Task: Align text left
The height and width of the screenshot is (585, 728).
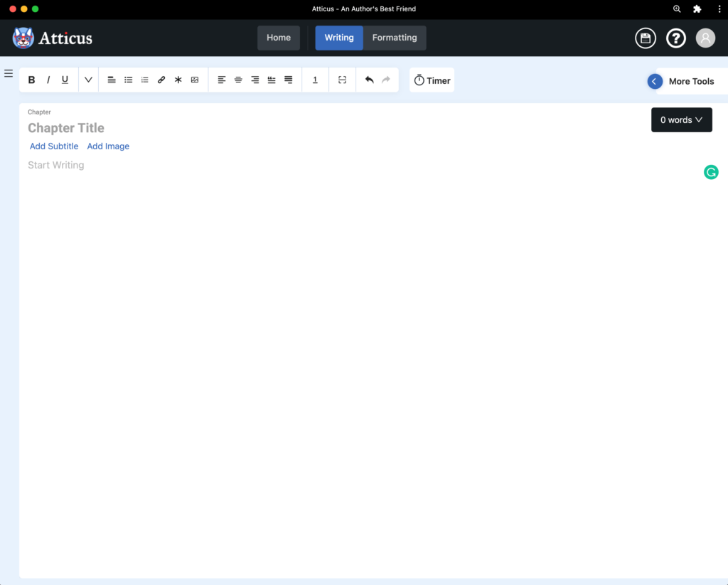Action: [x=222, y=80]
